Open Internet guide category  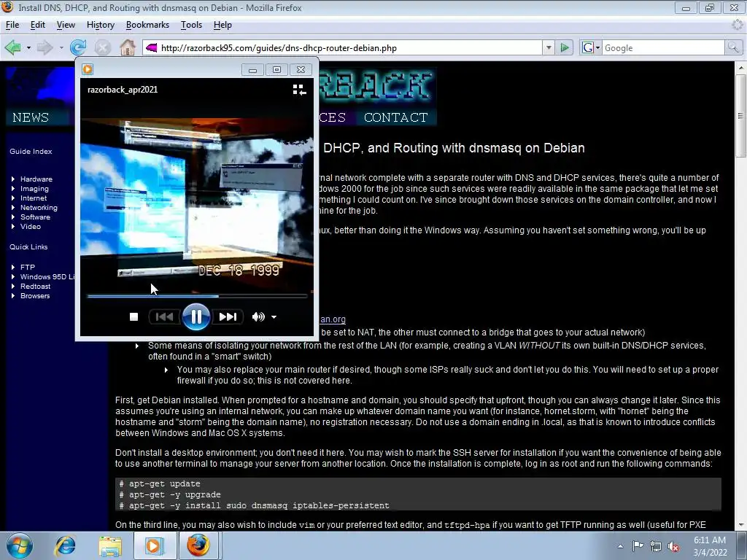pyautogui.click(x=34, y=198)
